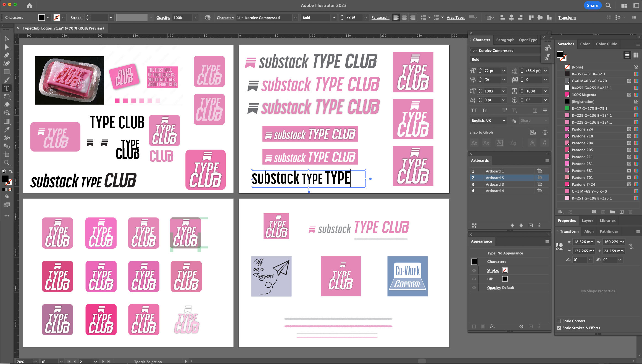This screenshot has width=642, height=364.
Task: Align paragraph text right
Action: [413, 18]
